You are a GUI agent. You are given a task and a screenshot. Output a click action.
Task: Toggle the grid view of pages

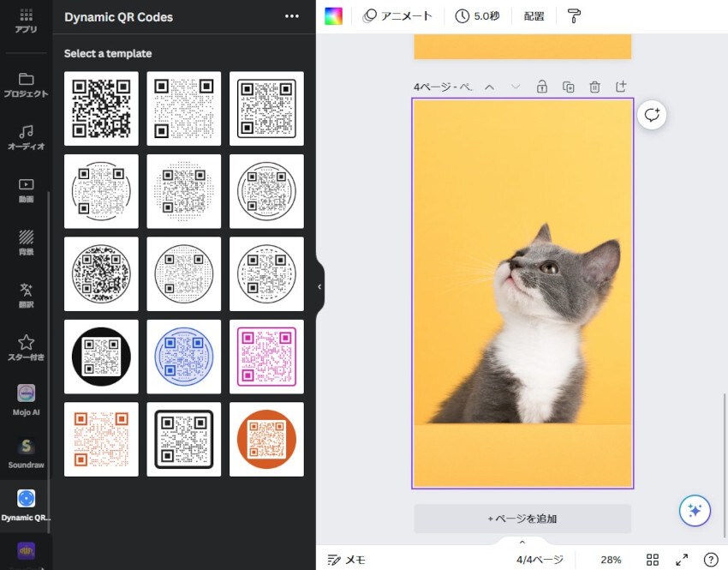click(653, 560)
